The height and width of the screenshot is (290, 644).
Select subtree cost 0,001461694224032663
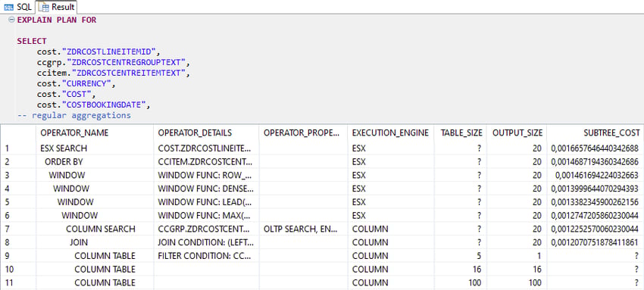[597, 175]
